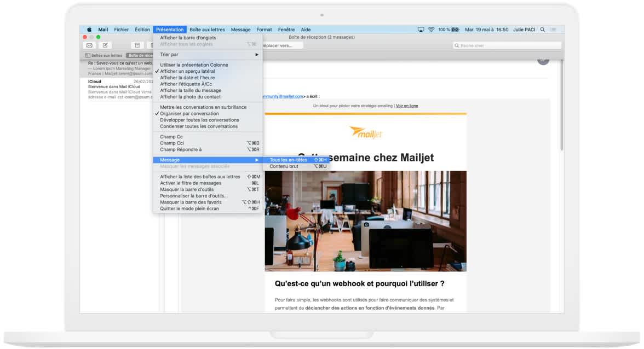Screen dimensions: 644x349
Task: Click the Rechercher search field
Action: pos(507,45)
